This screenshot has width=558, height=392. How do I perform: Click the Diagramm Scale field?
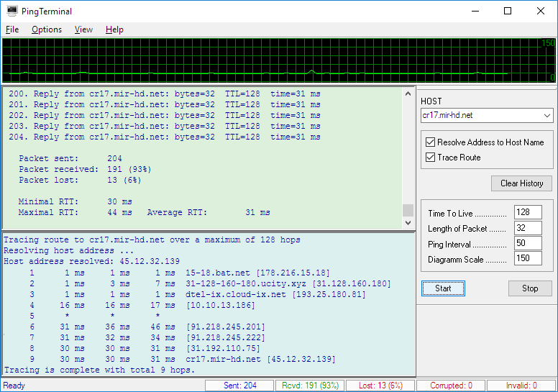coord(528,258)
